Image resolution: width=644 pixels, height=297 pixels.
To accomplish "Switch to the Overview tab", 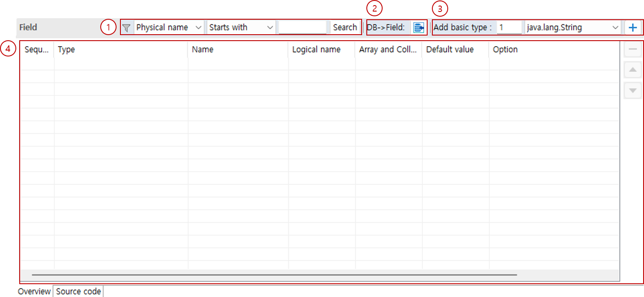I will (x=34, y=291).
